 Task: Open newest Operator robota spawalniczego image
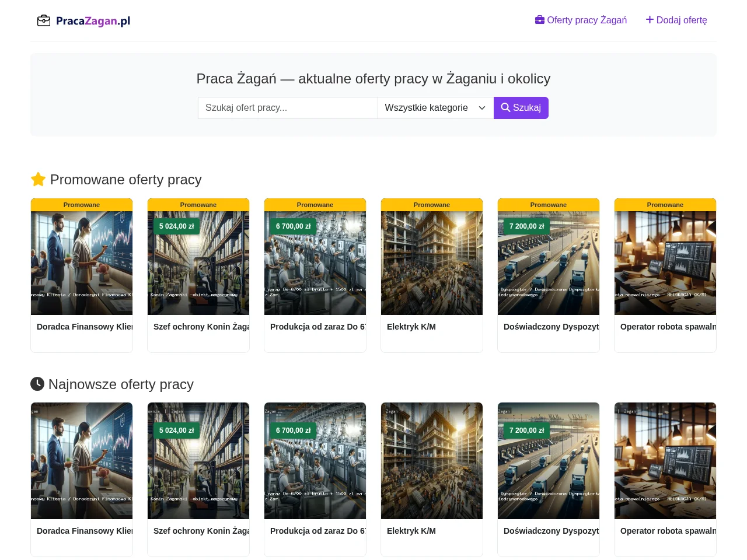tap(665, 461)
